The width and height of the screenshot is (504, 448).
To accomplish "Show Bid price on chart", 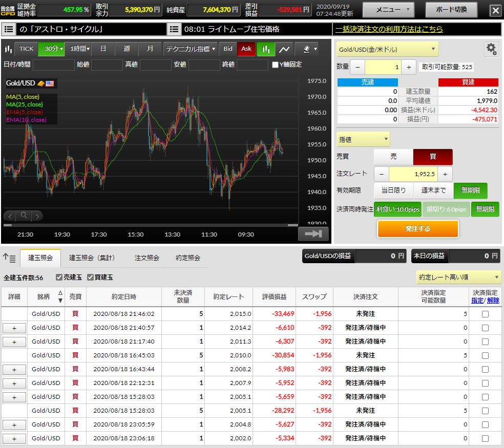I will click(228, 49).
